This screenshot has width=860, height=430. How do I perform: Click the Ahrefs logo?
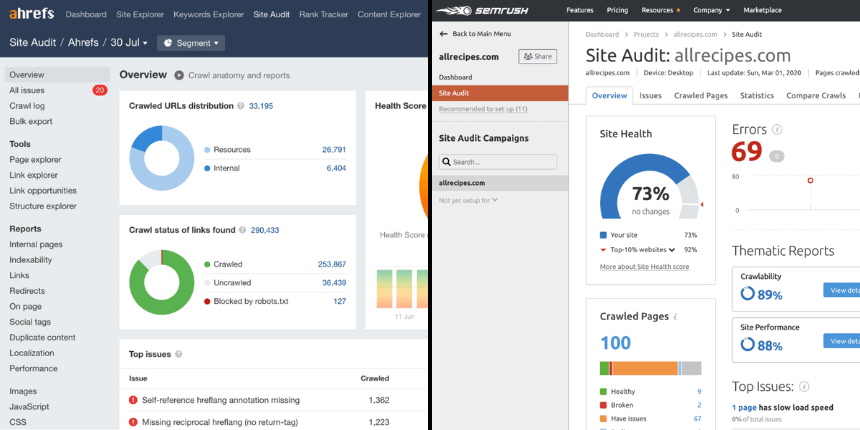tap(32, 14)
